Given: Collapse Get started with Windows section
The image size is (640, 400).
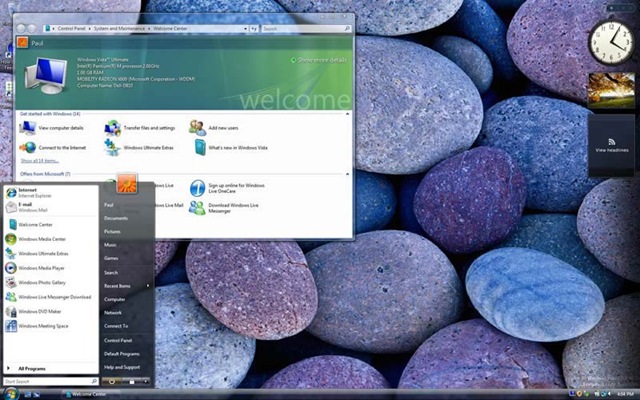Looking at the screenshot, I should [347, 114].
